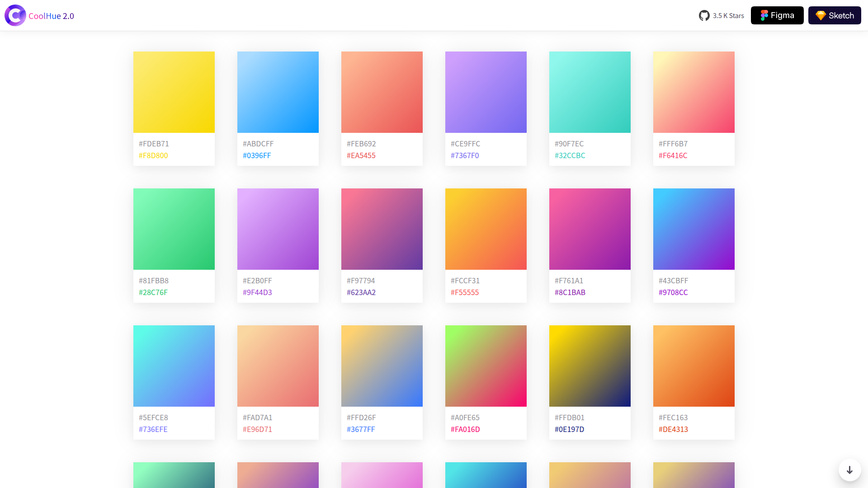The image size is (868, 488).
Task: Copy hex code #F6416C
Action: (x=673, y=155)
